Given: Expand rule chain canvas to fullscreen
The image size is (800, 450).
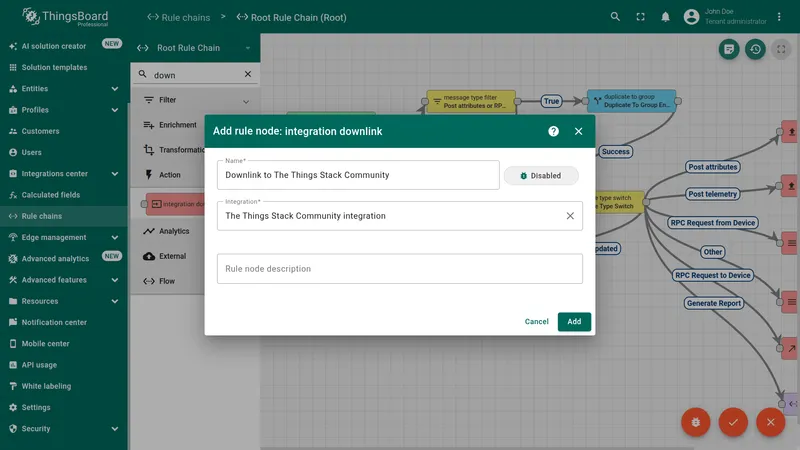Looking at the screenshot, I should [781, 49].
